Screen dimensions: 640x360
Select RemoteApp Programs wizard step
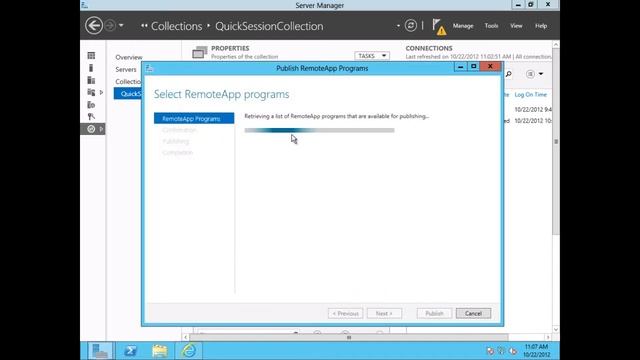pos(194,118)
